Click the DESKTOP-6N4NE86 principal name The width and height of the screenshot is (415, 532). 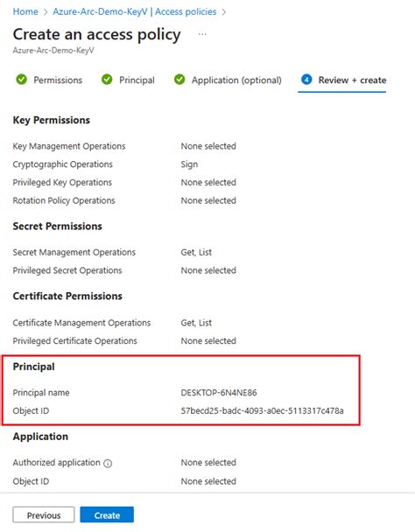[219, 393]
